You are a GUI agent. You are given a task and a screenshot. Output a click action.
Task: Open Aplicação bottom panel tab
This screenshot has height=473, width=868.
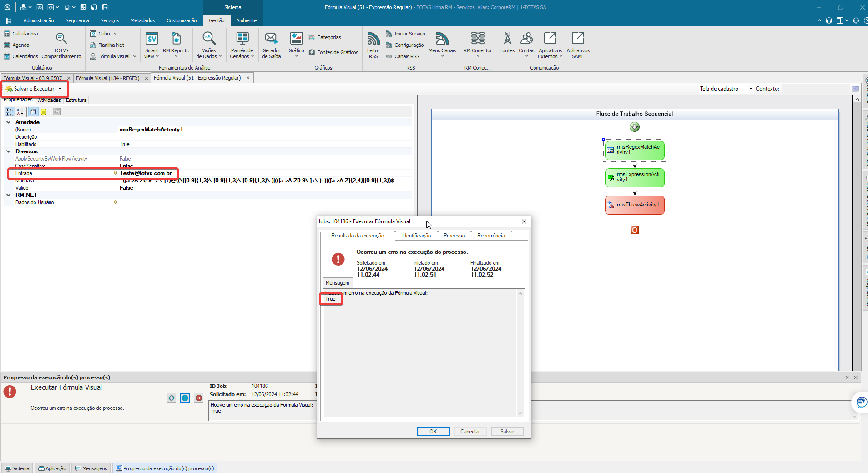click(x=52, y=468)
